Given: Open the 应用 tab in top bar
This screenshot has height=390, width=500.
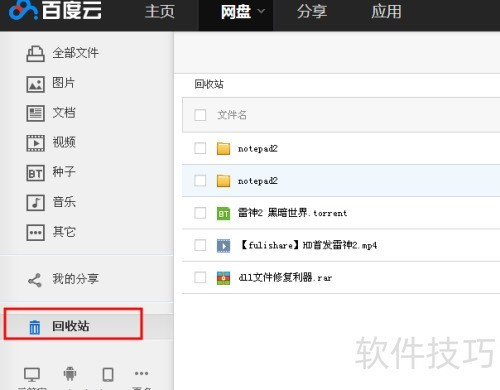Looking at the screenshot, I should coord(386,12).
